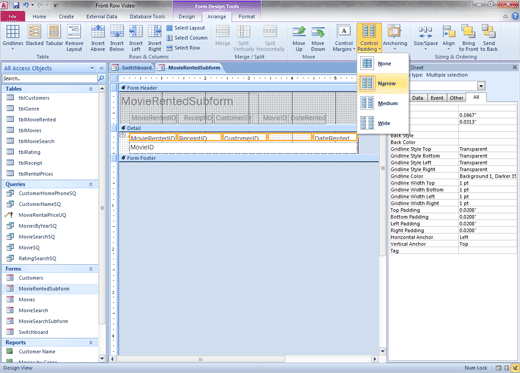Choose Wide in the padding menu
The height and width of the screenshot is (373, 520).
[x=383, y=123]
